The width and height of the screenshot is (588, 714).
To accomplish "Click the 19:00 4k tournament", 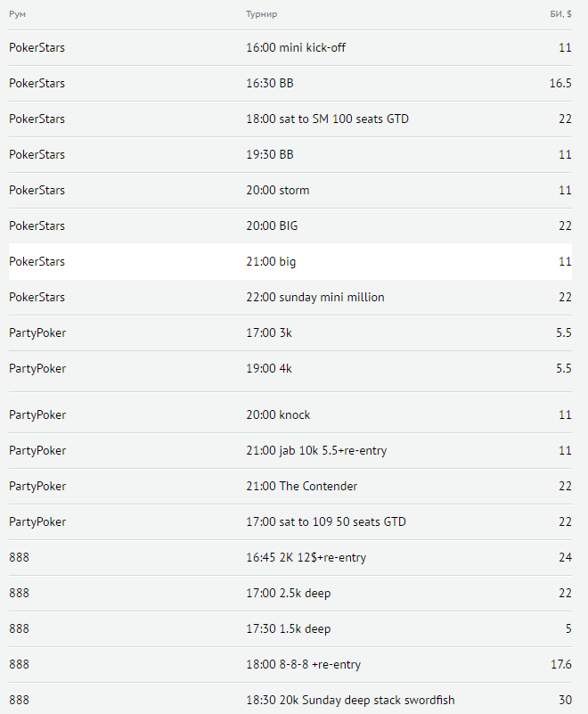I will (x=268, y=368).
